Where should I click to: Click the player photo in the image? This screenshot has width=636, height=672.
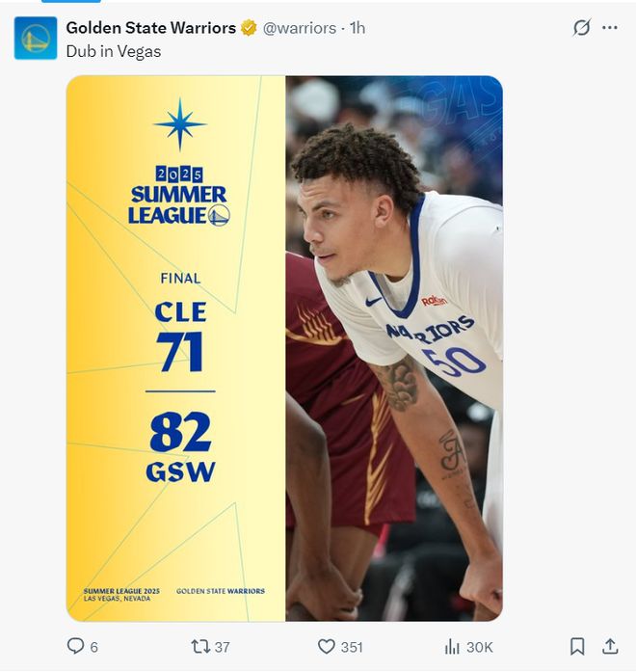coord(394,348)
